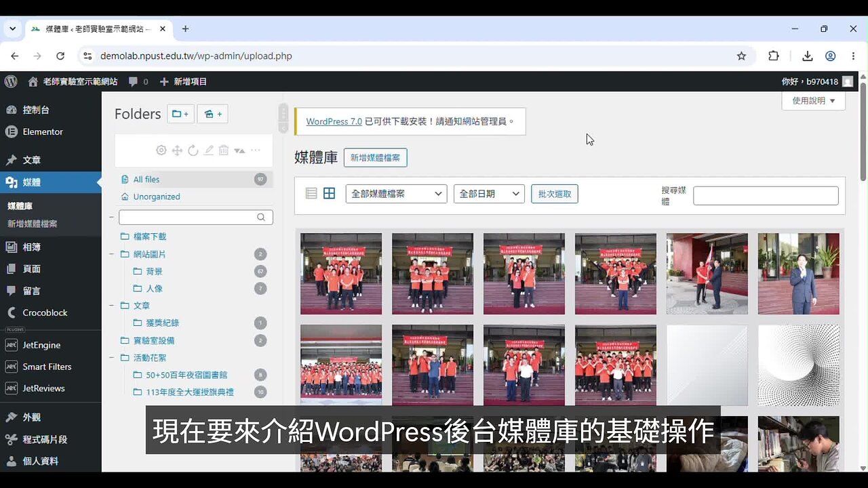The height and width of the screenshot is (488, 868).
Task: View site information icon in address bar
Action: coord(87,56)
